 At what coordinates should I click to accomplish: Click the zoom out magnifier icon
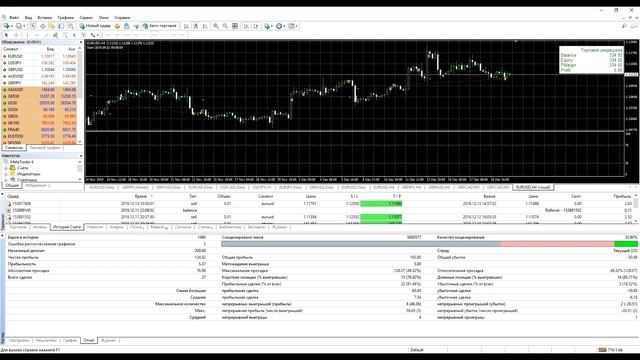coord(225,26)
